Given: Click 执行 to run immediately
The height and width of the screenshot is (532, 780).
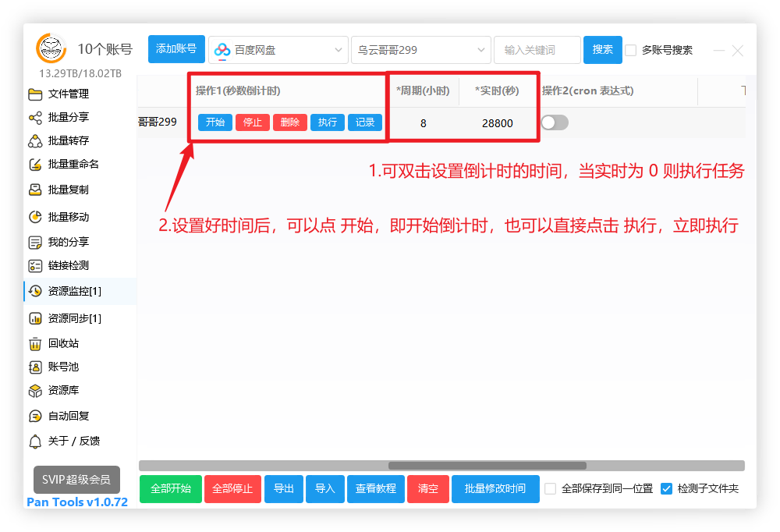Looking at the screenshot, I should click(328, 122).
